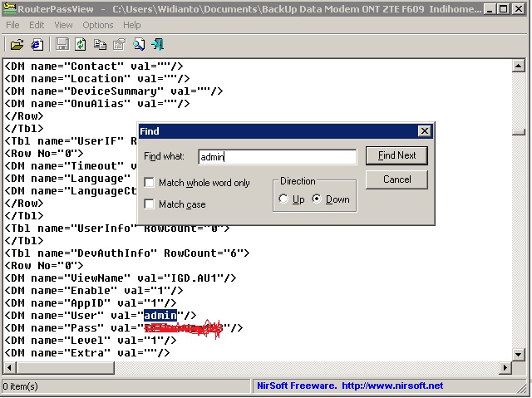This screenshot has width=532, height=398.
Task: Close the RouterPassView window
Action: (x=519, y=9)
